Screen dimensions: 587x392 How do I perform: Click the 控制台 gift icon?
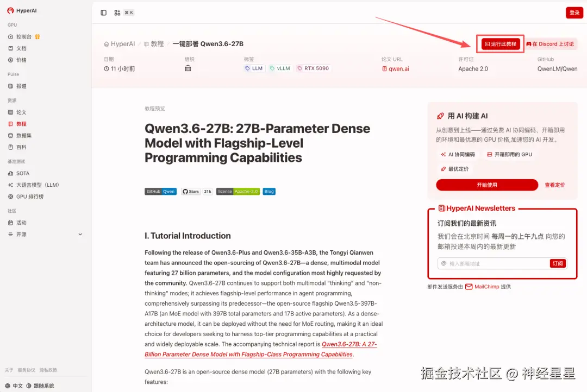pyautogui.click(x=38, y=37)
